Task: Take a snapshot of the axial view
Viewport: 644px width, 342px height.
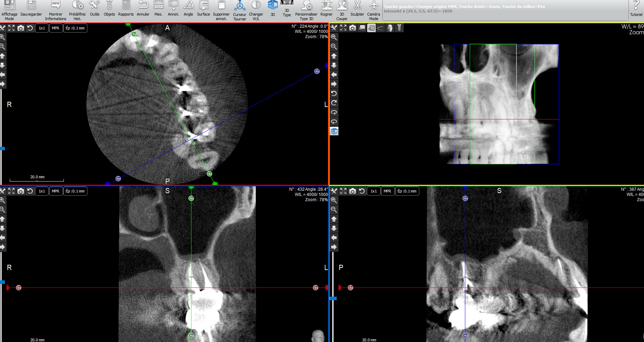Action: click(x=21, y=28)
